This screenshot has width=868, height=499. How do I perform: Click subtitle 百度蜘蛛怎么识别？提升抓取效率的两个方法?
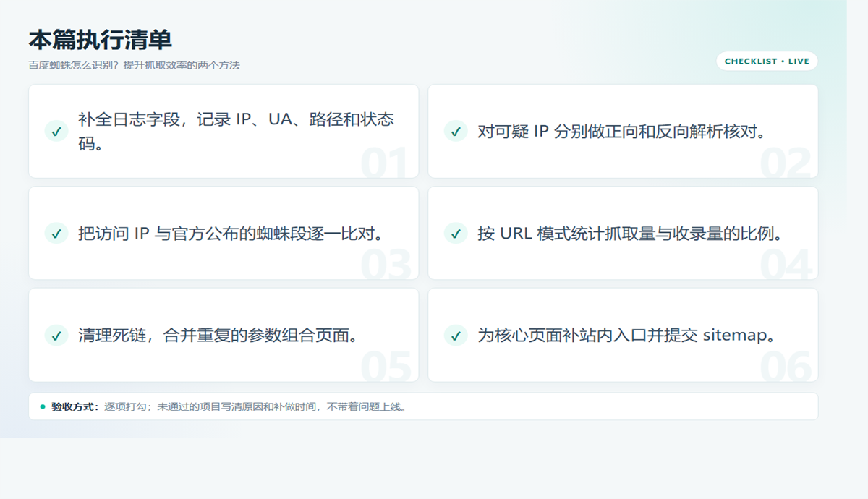click(x=134, y=65)
